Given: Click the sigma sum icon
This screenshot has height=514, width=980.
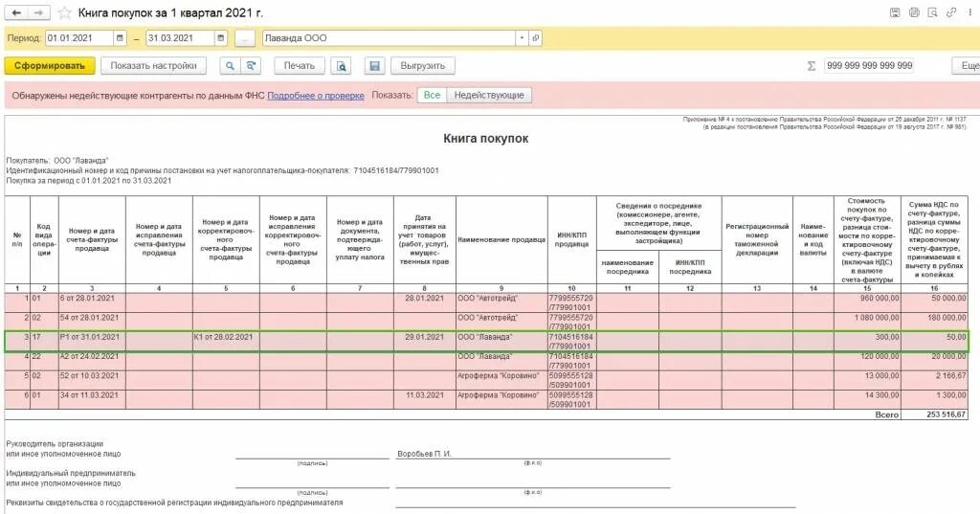Looking at the screenshot, I should (812, 66).
